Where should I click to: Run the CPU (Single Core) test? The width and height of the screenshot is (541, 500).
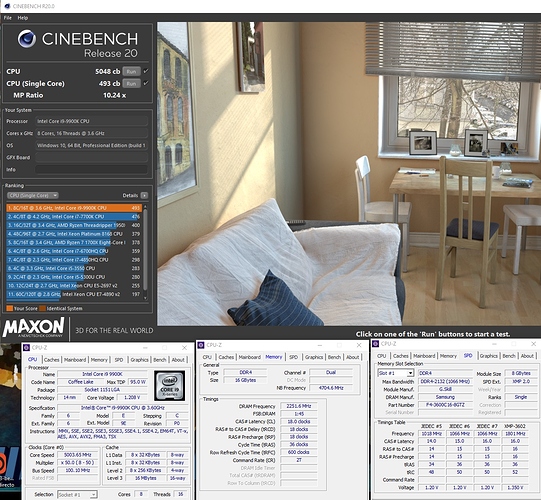coord(131,84)
